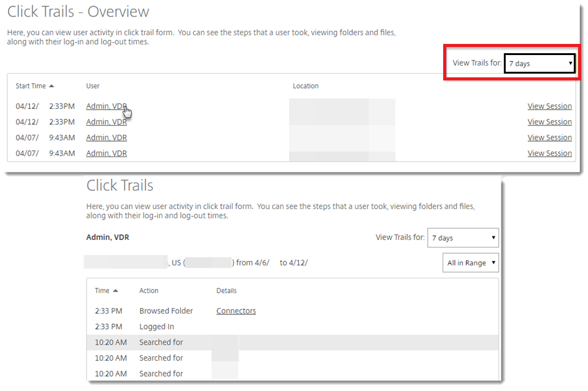
Task: Click the User column header
Action: [x=93, y=86]
